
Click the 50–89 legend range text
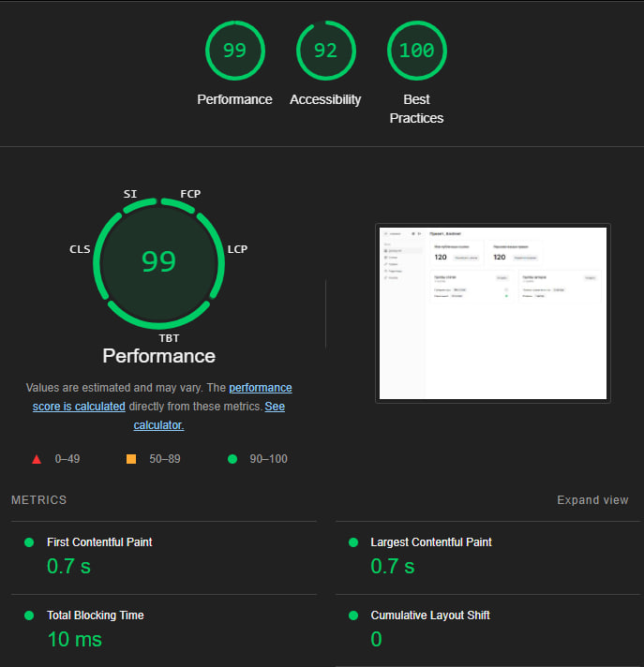coord(165,459)
